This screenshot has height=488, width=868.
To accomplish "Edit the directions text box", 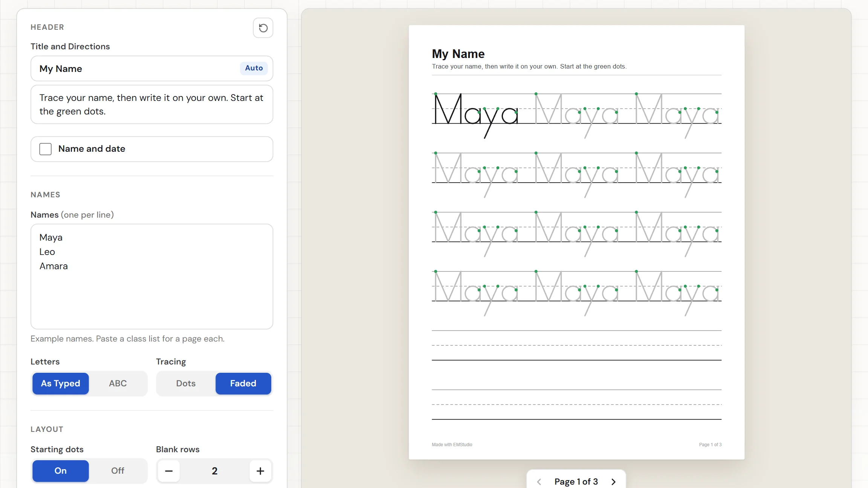I will pos(152,105).
